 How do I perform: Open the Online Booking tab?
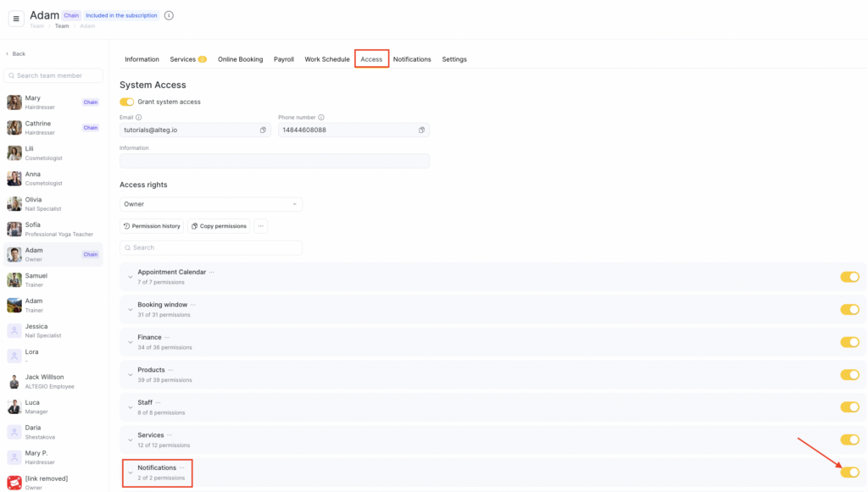tap(240, 59)
